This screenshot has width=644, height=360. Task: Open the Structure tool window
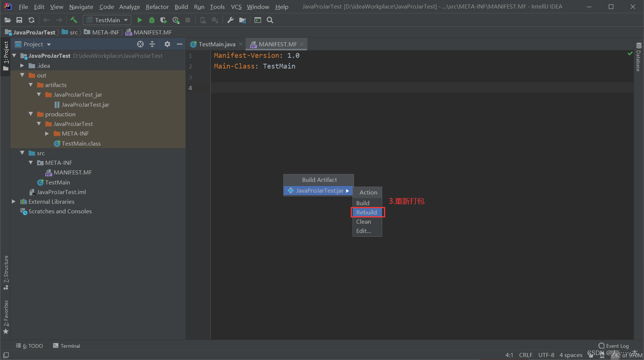pos(6,273)
